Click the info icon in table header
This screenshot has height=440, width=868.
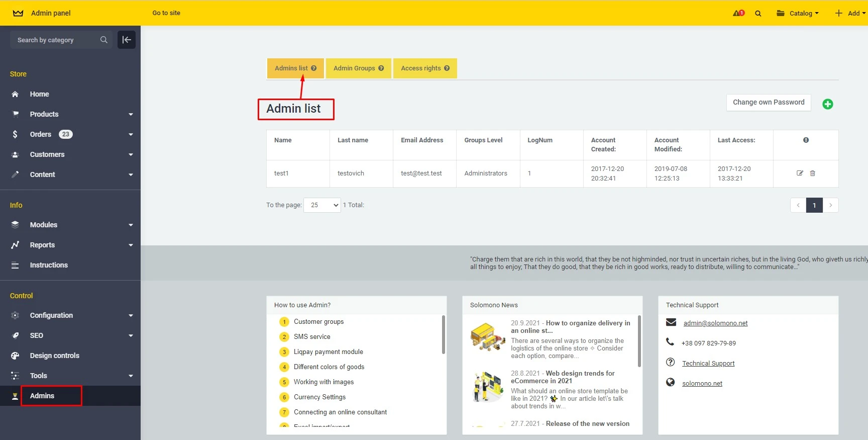(806, 140)
